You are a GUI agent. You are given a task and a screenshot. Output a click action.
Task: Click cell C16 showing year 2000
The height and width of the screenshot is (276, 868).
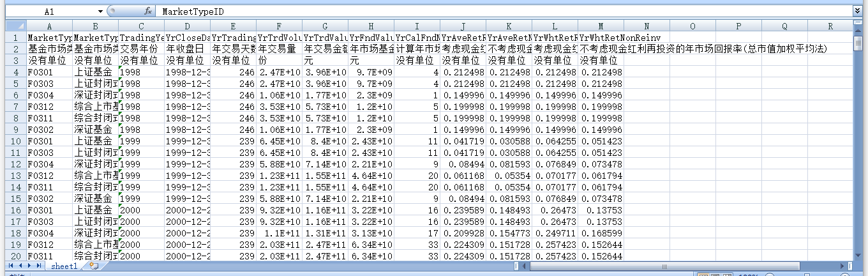(x=141, y=210)
